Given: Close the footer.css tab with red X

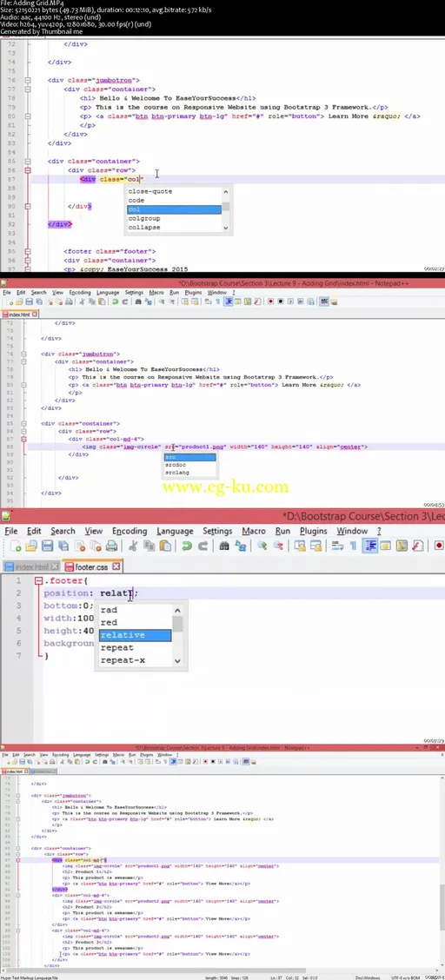Looking at the screenshot, I should click(116, 566).
